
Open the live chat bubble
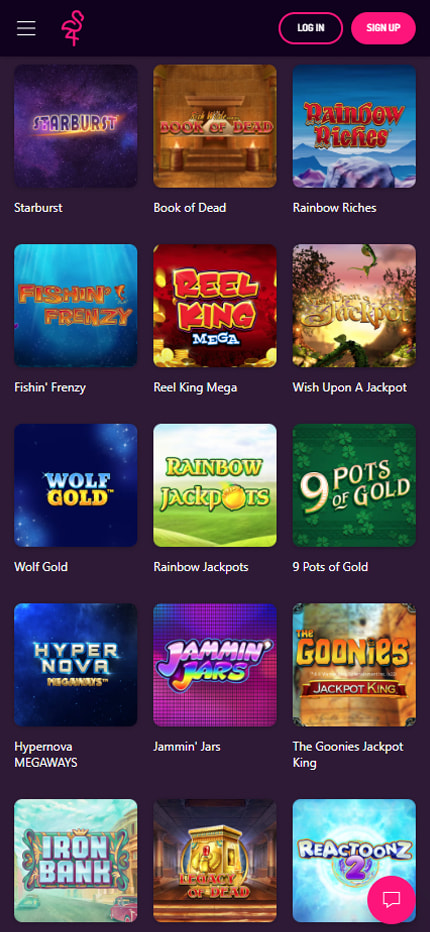pos(391,899)
